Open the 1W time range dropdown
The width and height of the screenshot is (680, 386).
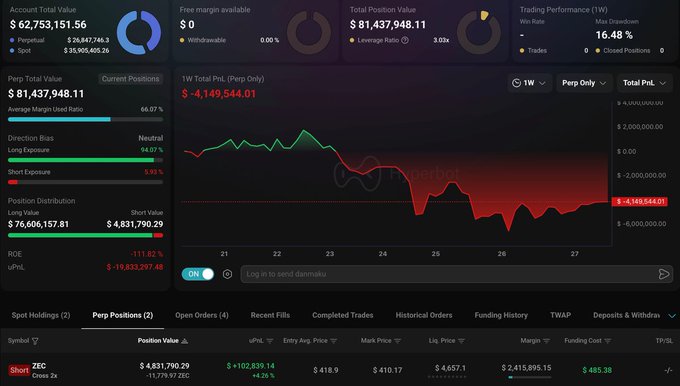[530, 83]
